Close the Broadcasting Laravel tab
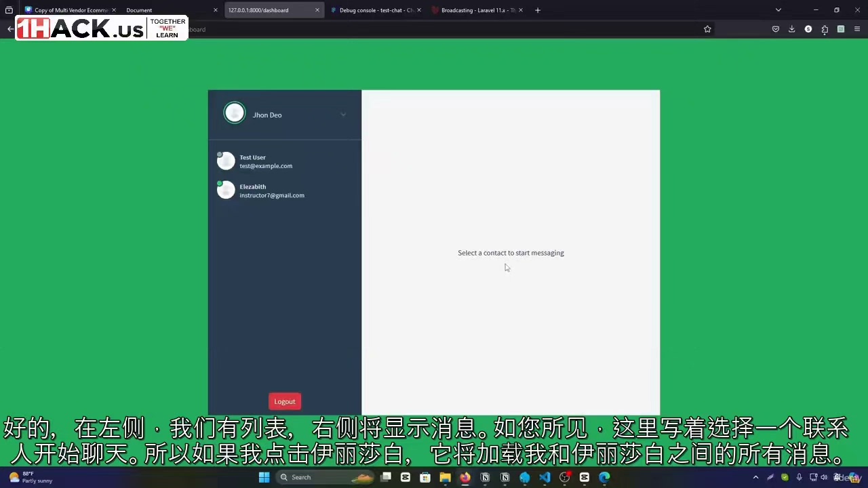This screenshot has height=488, width=868. tap(520, 10)
